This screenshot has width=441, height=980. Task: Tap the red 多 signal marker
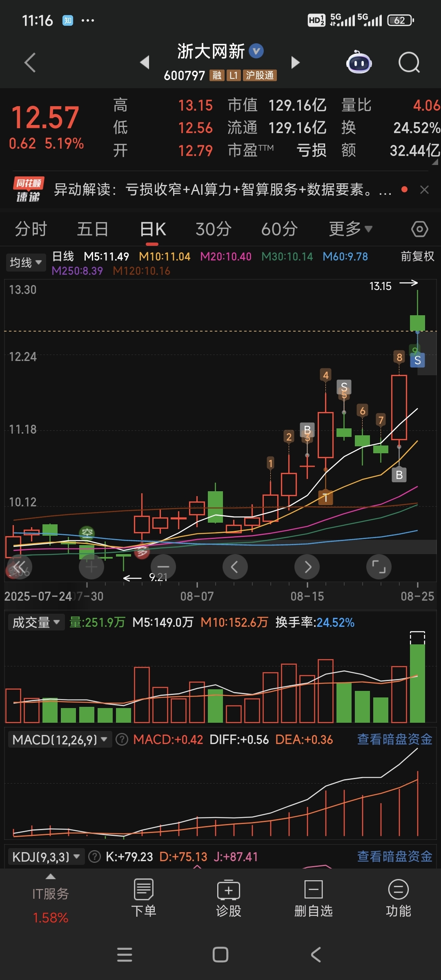pyautogui.click(x=142, y=552)
